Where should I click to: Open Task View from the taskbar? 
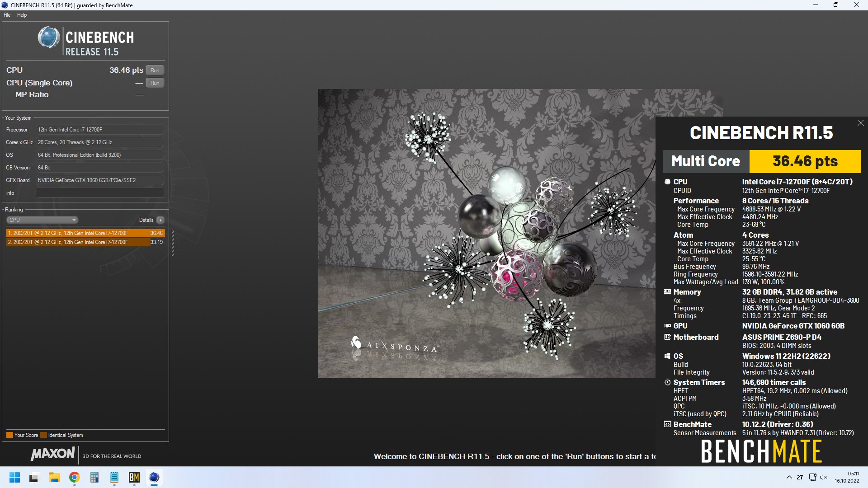(x=34, y=477)
